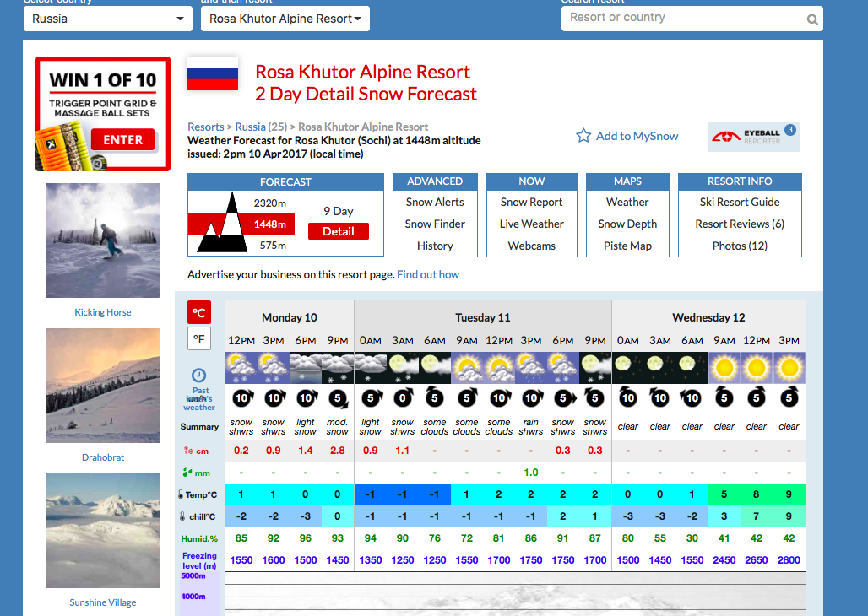The height and width of the screenshot is (616, 868).
Task: Click the 2800 freezing level value
Action: coord(789,560)
